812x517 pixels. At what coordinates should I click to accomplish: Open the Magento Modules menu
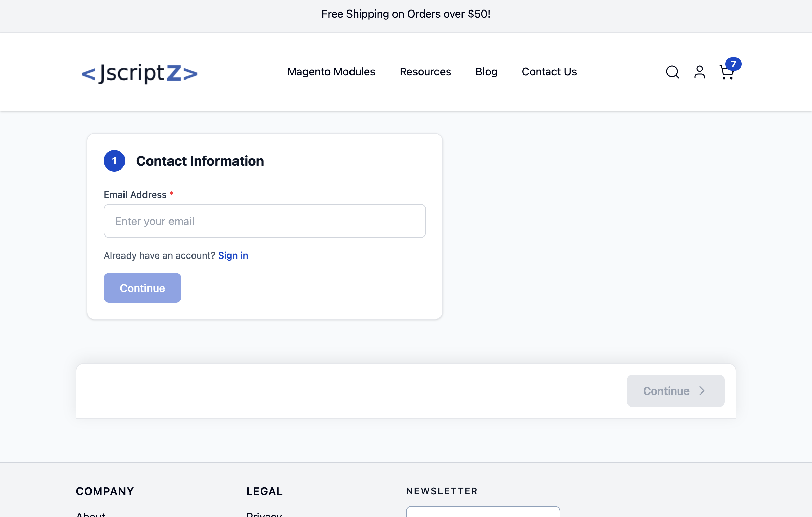331,72
